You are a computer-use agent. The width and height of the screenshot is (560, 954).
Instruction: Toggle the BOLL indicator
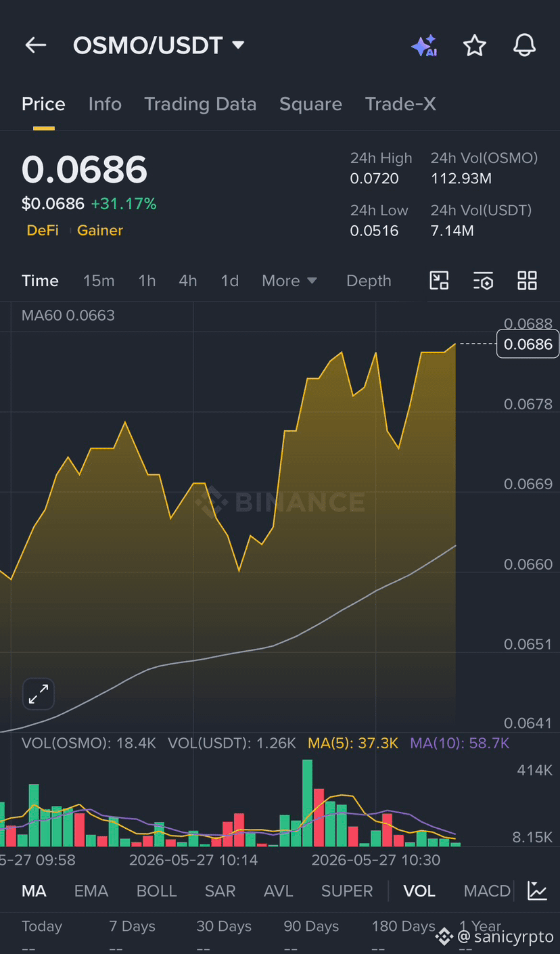click(x=157, y=890)
